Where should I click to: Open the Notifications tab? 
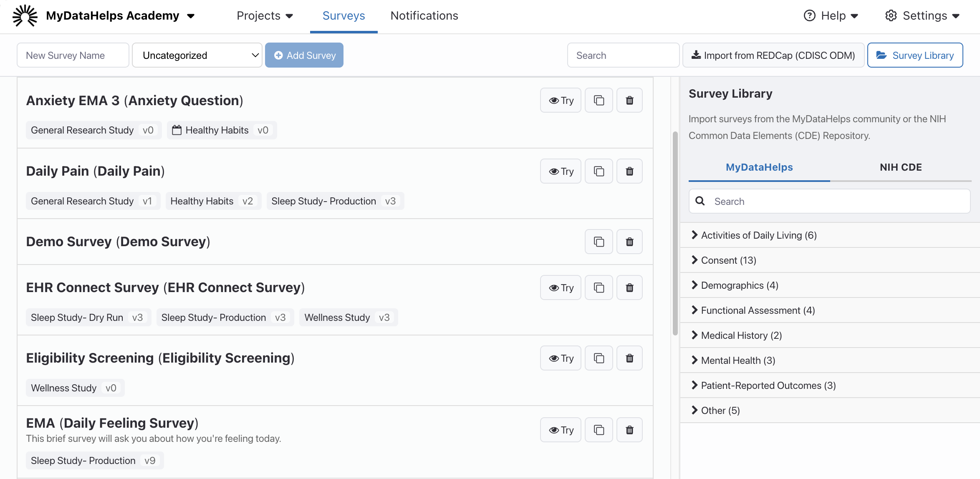pyautogui.click(x=424, y=16)
